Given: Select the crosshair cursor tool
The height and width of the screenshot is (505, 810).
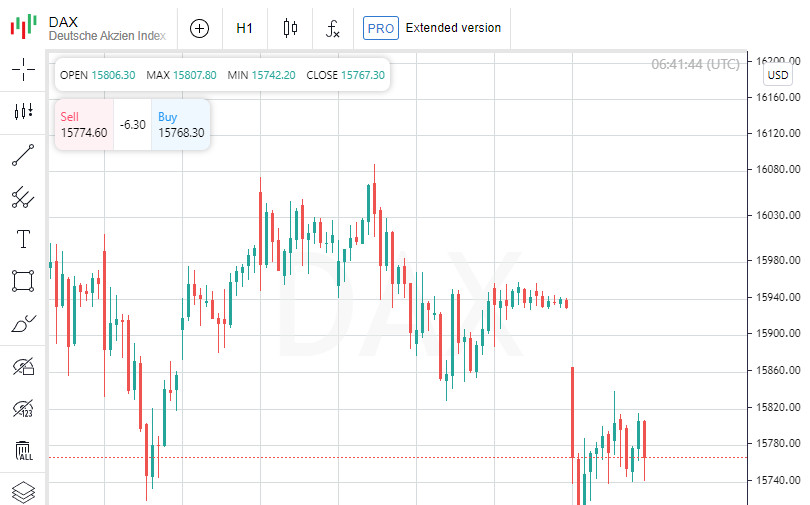Looking at the screenshot, I should (23, 69).
